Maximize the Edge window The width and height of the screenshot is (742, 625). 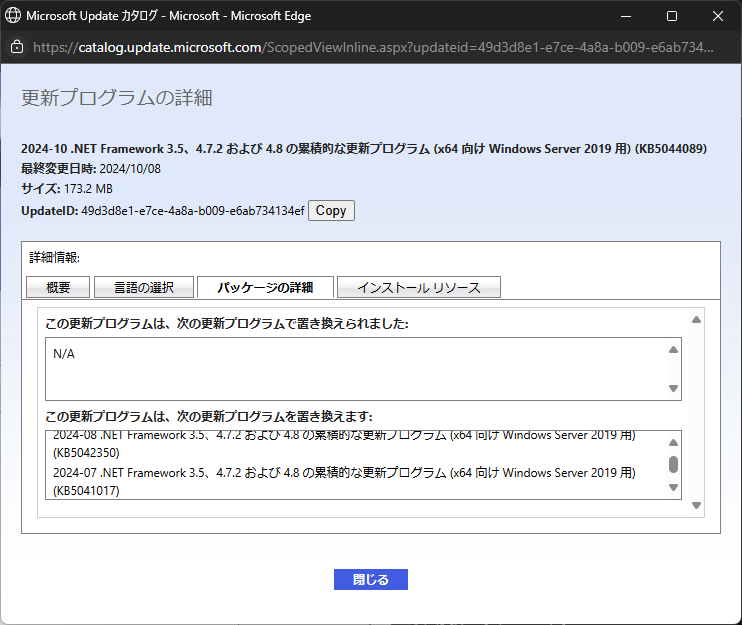click(x=672, y=16)
